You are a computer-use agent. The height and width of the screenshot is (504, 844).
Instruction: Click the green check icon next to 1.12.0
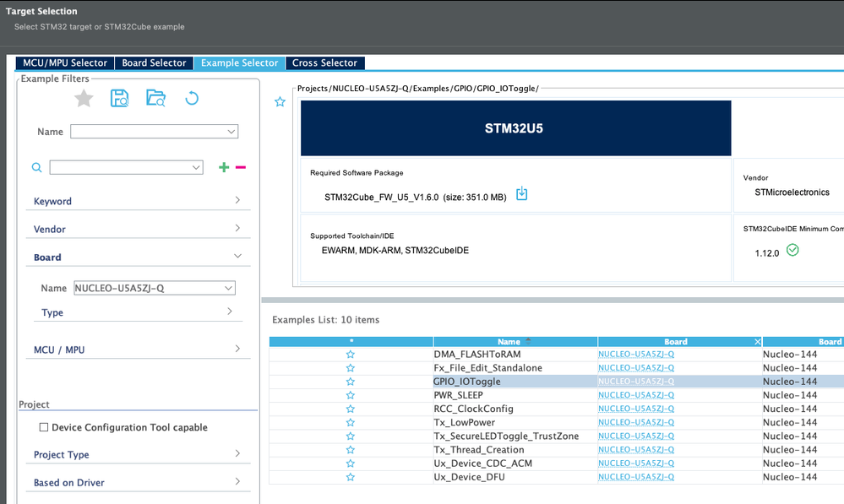pyautogui.click(x=792, y=250)
